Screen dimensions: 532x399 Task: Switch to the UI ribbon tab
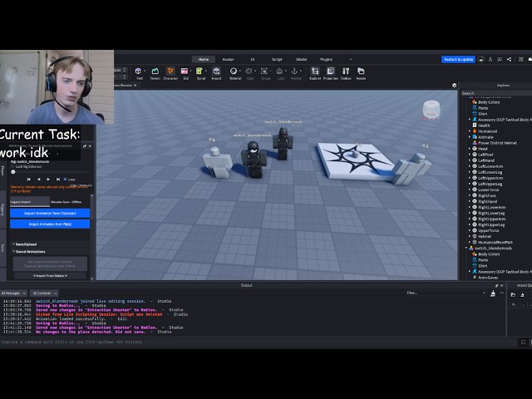[253, 59]
